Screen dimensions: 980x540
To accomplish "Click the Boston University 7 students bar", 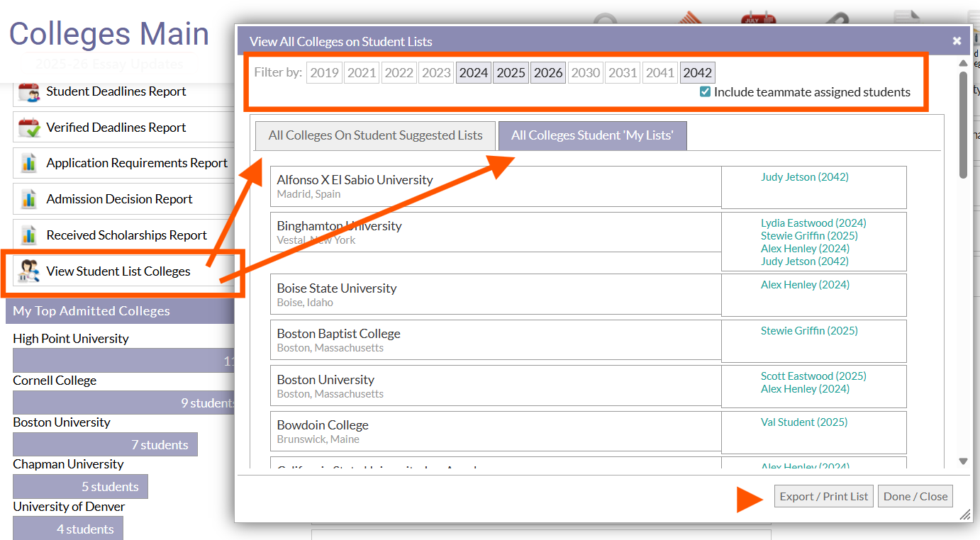I will click(x=105, y=444).
